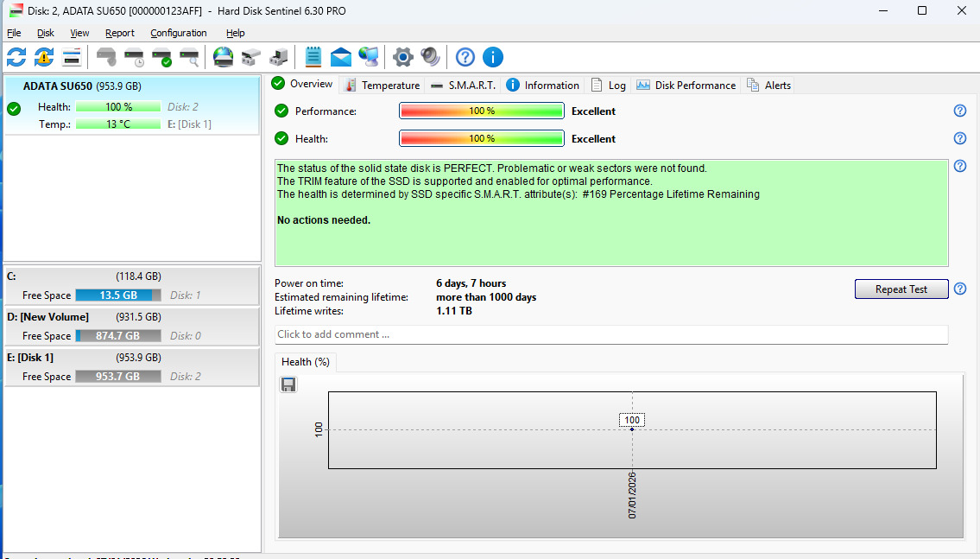This screenshot has height=559, width=980.
Task: Click the envelope email toolbar icon
Action: click(340, 58)
